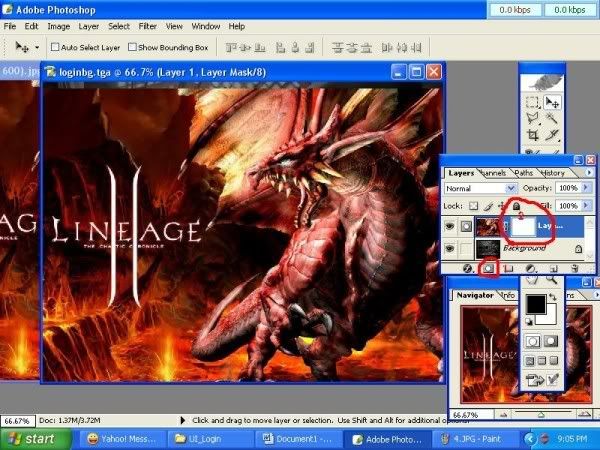Click the Align vertical centers icon

pyautogui.click(x=245, y=48)
